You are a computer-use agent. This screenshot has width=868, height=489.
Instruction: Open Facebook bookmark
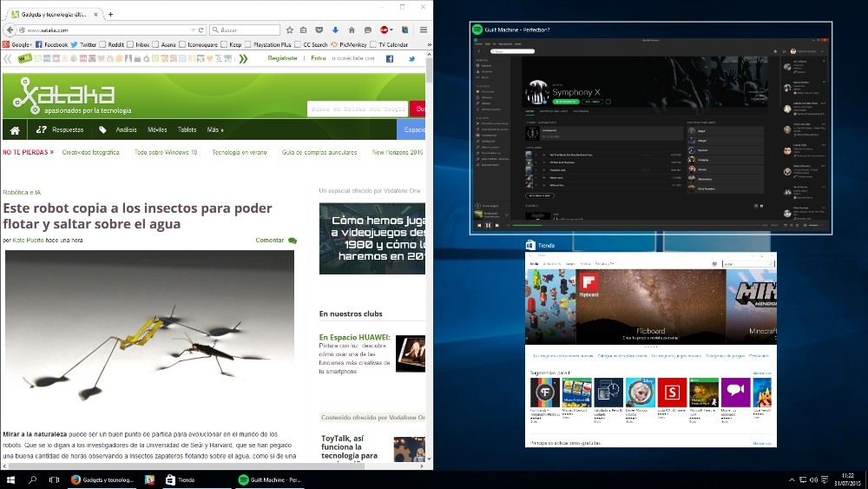point(51,45)
